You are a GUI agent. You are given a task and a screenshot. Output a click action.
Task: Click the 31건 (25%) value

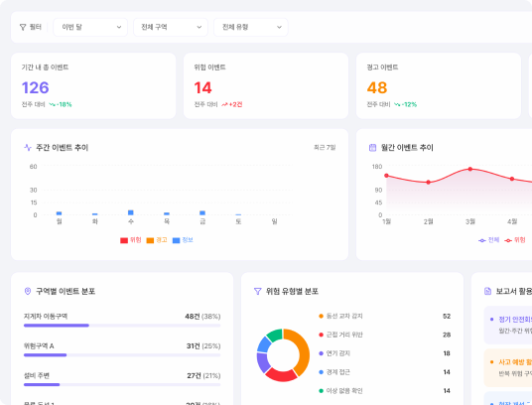coord(203,346)
